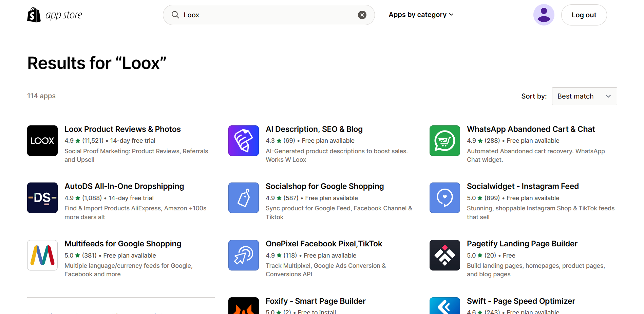Screen dimensions: 644x314
Task: Click the search magnifier icon
Action: 175,15
